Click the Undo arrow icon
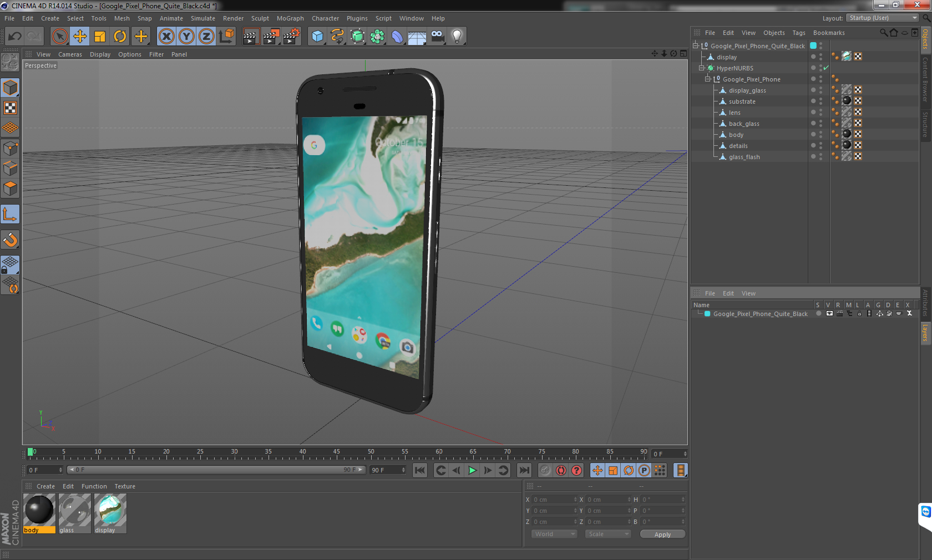 tap(15, 37)
